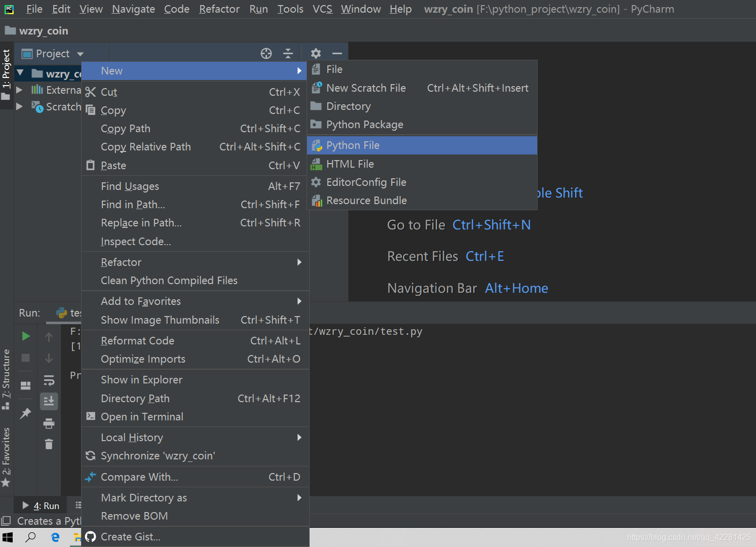The image size is (756, 547).
Task: Open the Refactor menu in menu bar
Action: (219, 9)
